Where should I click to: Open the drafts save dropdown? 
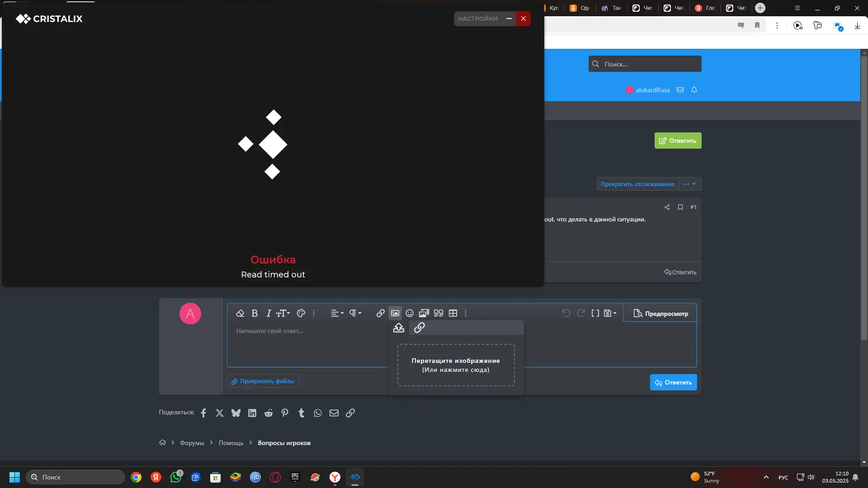[610, 313]
